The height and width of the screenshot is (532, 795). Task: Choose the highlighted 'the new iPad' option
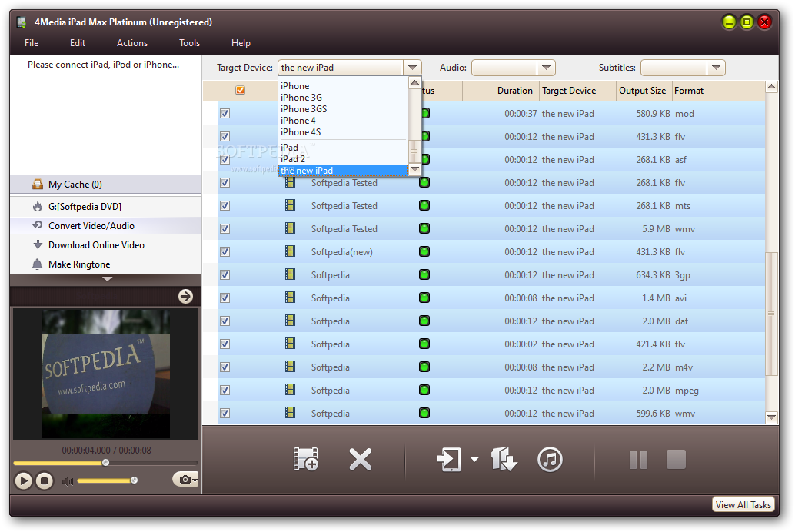(343, 171)
